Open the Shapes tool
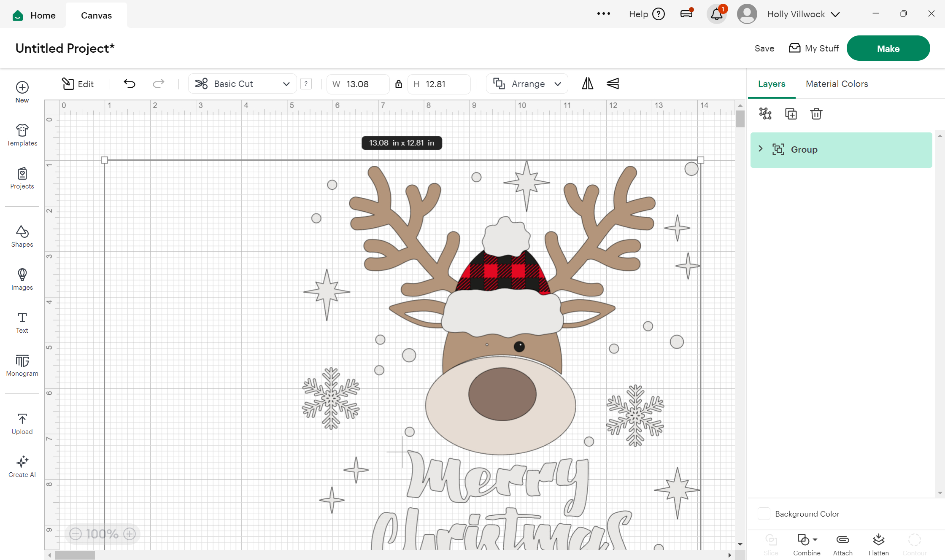This screenshot has width=945, height=560. tap(22, 236)
